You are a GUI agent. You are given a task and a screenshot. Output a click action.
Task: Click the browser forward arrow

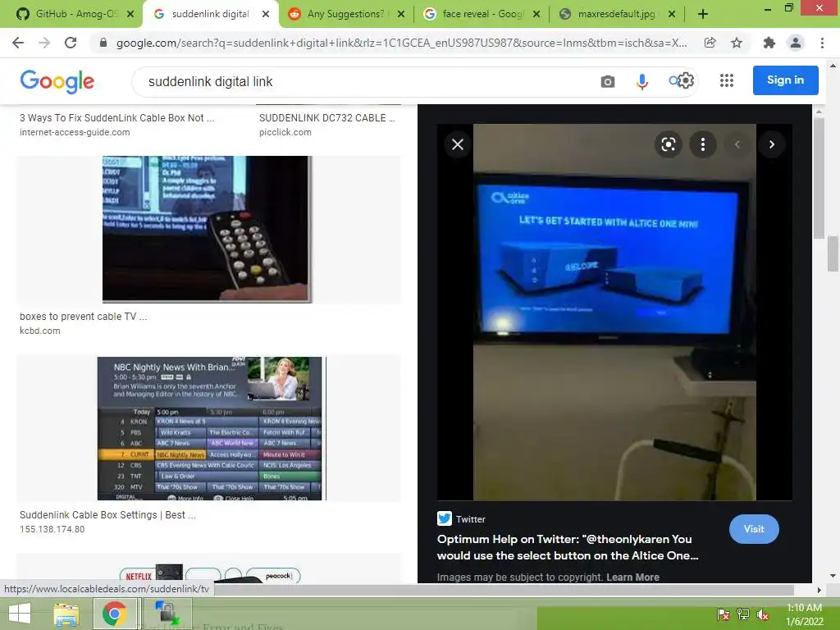(x=44, y=43)
